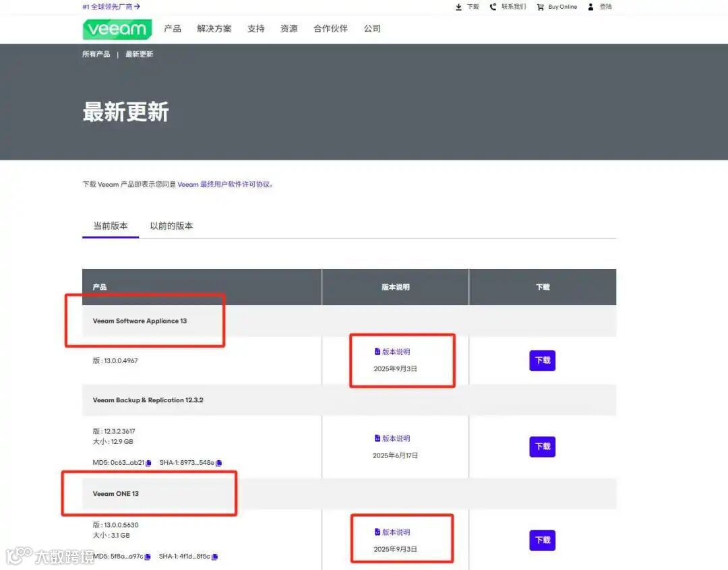Image resolution: width=728 pixels, height=570 pixels.
Task: Click Veeam ONE 13 row title
Action: pyautogui.click(x=116, y=494)
